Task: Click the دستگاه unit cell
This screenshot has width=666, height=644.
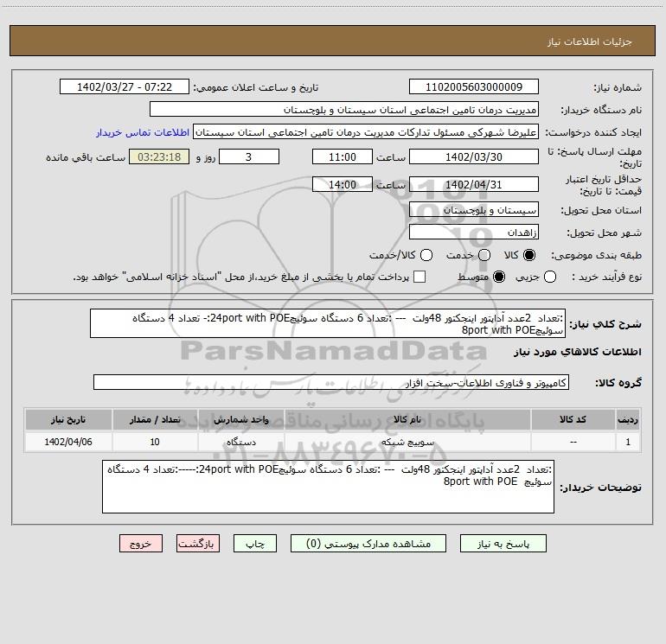Action: (240, 442)
